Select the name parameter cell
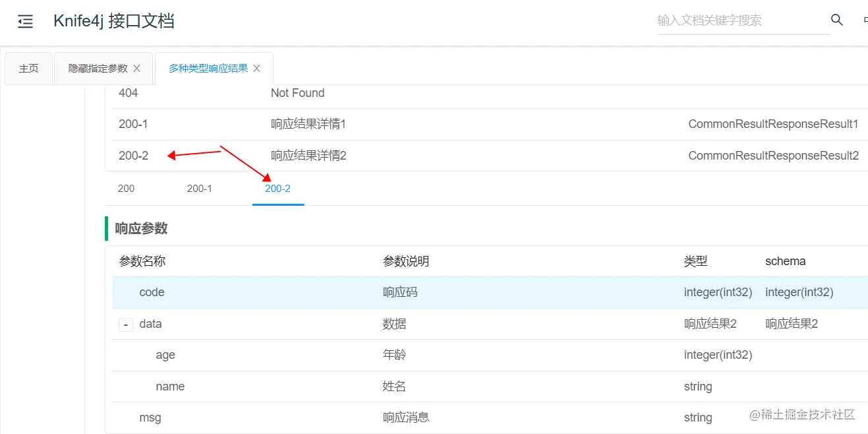868x434 pixels. pyautogui.click(x=170, y=387)
